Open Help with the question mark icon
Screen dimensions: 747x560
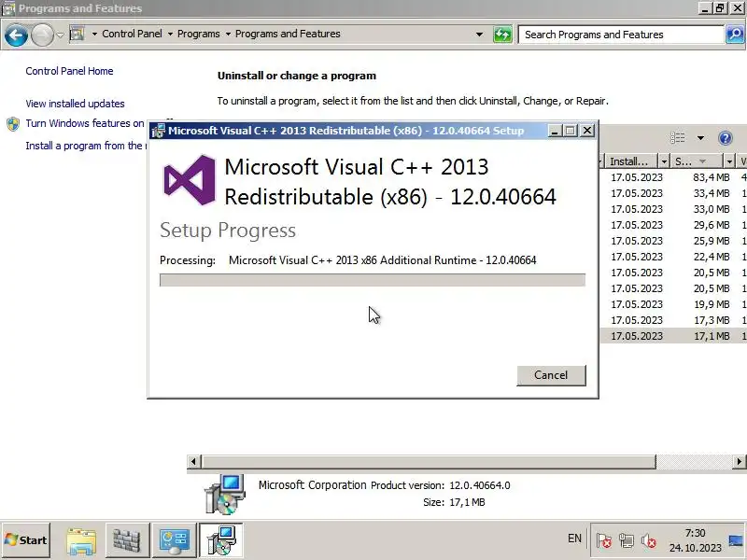(726, 138)
